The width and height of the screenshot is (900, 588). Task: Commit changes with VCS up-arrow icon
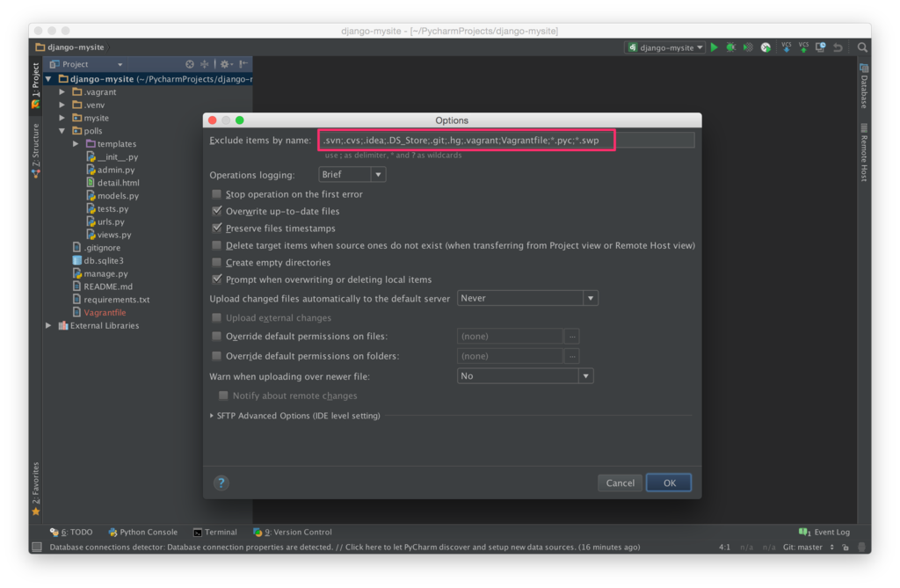(803, 47)
